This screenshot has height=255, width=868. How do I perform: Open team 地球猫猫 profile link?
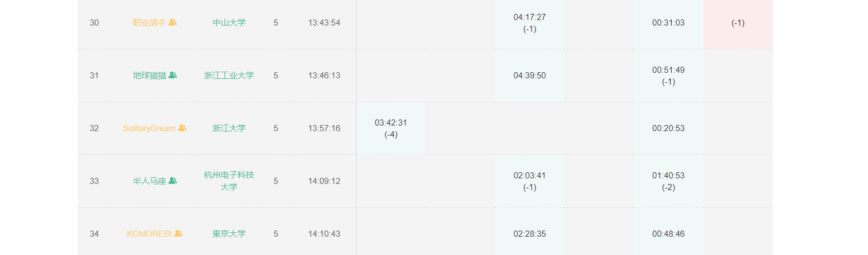tap(149, 76)
